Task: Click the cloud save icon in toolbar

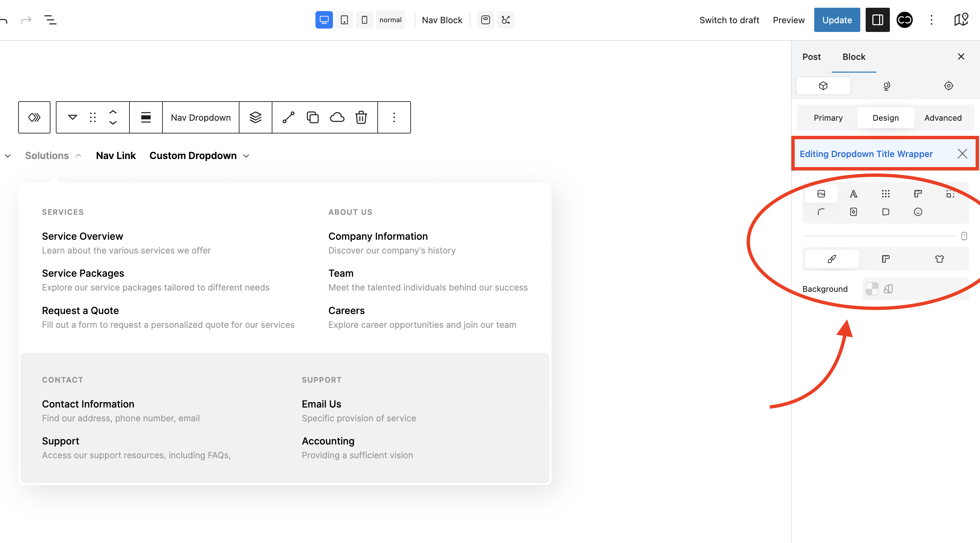Action: tap(337, 117)
